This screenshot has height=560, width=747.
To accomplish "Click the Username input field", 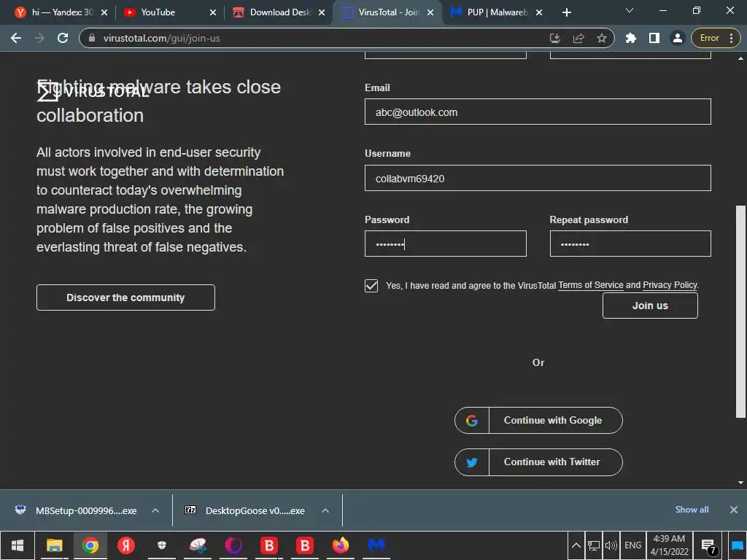I will pos(538,178).
